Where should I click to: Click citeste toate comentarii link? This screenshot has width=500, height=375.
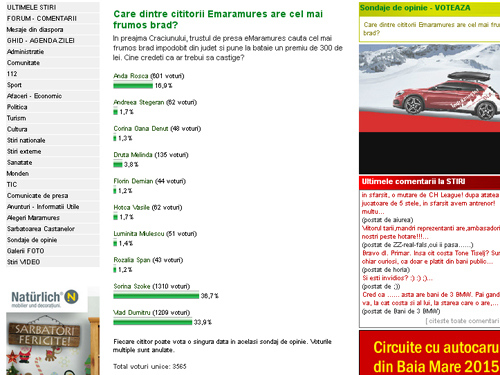click(462, 321)
